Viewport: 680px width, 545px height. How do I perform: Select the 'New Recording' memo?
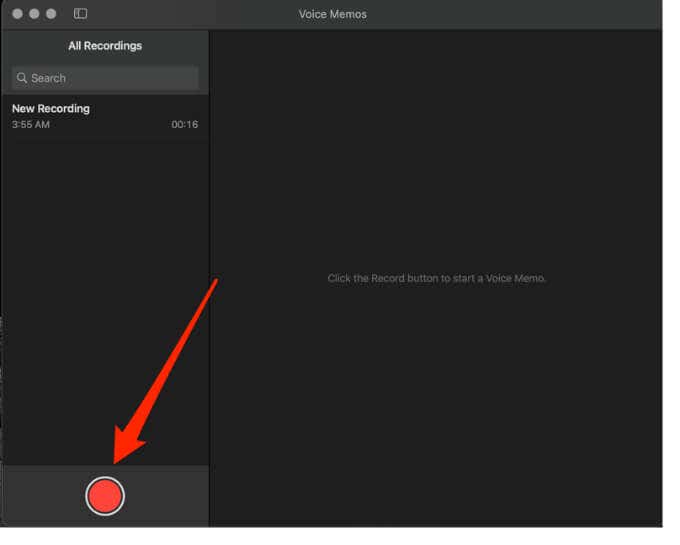tap(105, 116)
